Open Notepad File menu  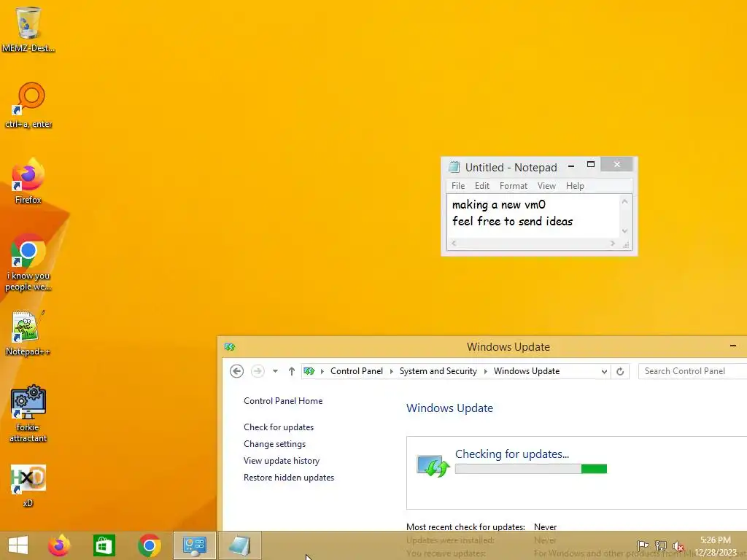(458, 186)
